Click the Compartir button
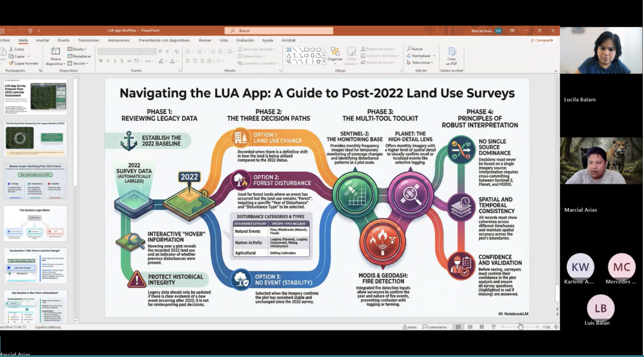644x357 pixels. click(x=541, y=40)
